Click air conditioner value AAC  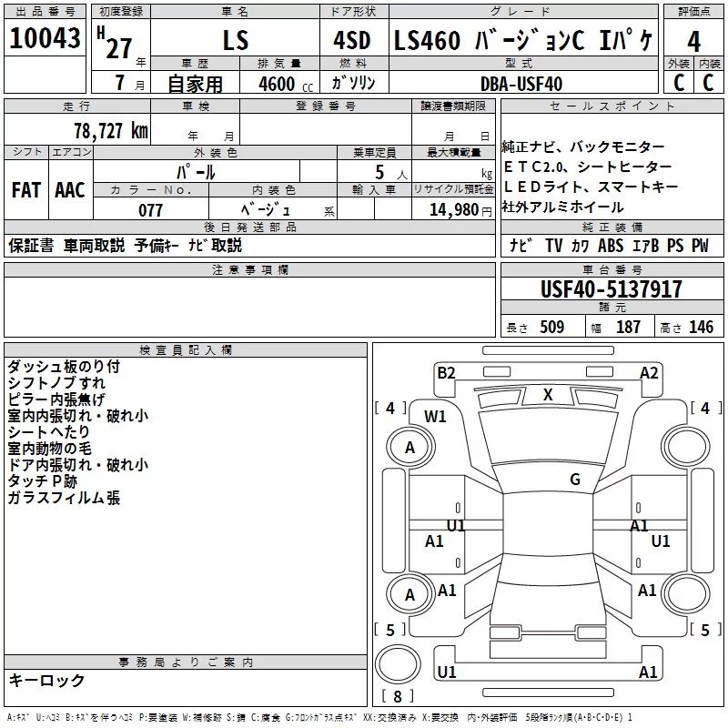point(70,190)
